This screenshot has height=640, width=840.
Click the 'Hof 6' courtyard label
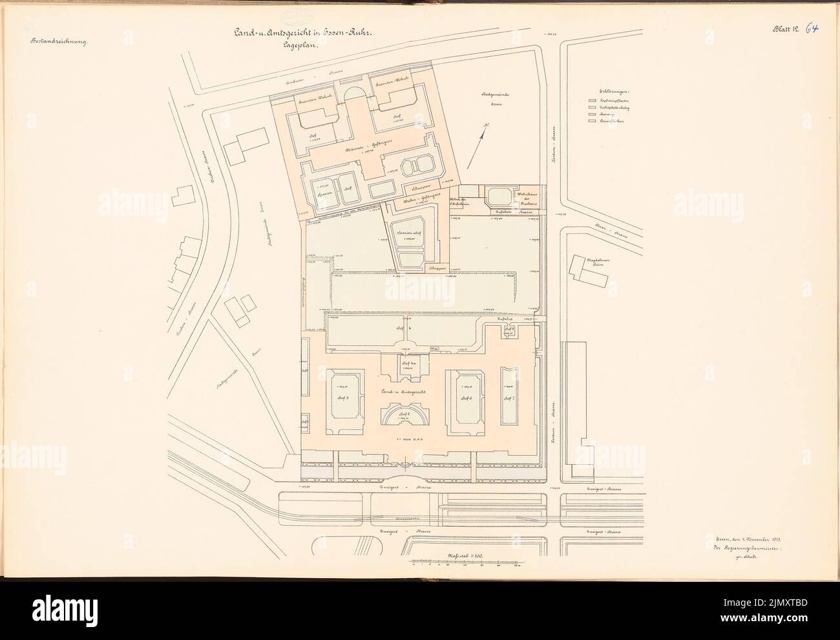tap(465, 399)
